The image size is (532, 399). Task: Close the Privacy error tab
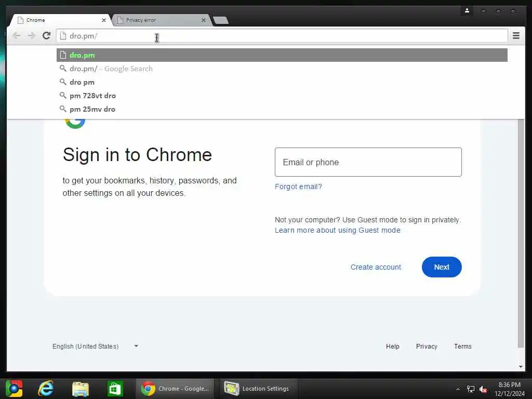(204, 20)
